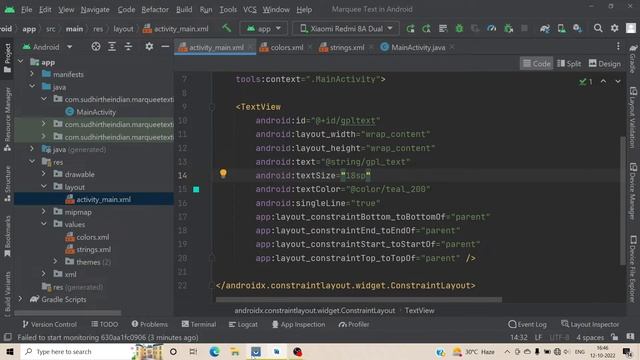Open the Version Control tool window
The width and height of the screenshot is (640, 360).
[x=49, y=324]
